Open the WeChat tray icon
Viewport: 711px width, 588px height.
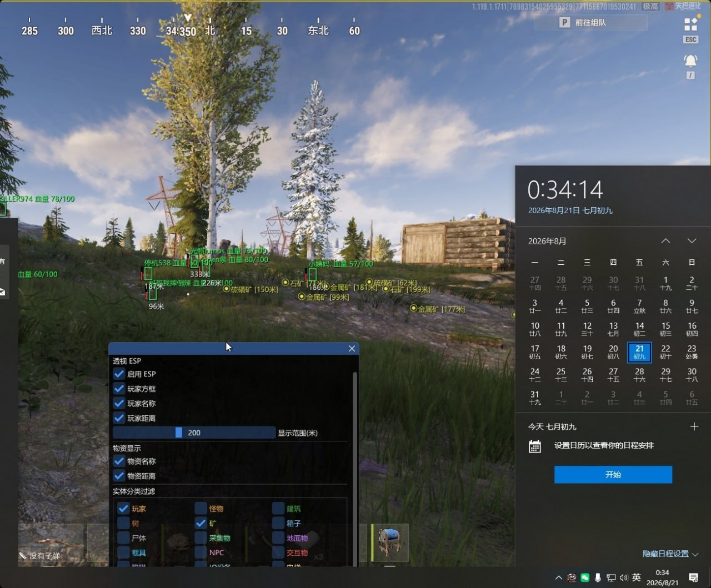[x=585, y=577]
